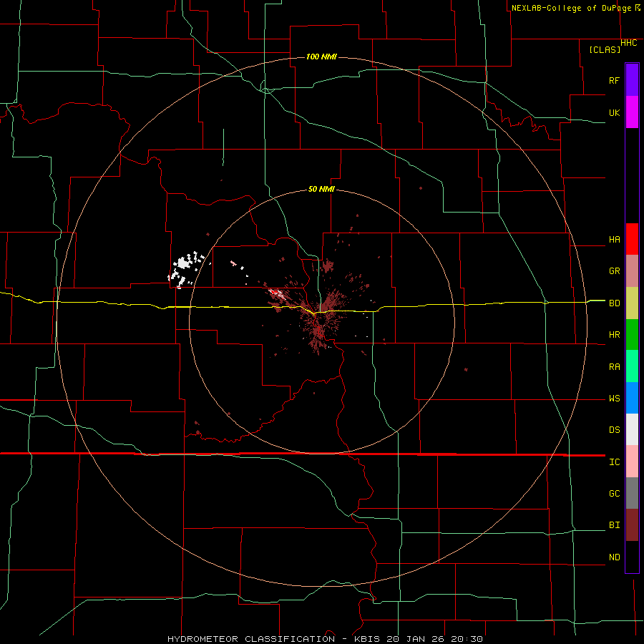
Task: Click the 100 NMI range ring label
Action: [x=321, y=57]
